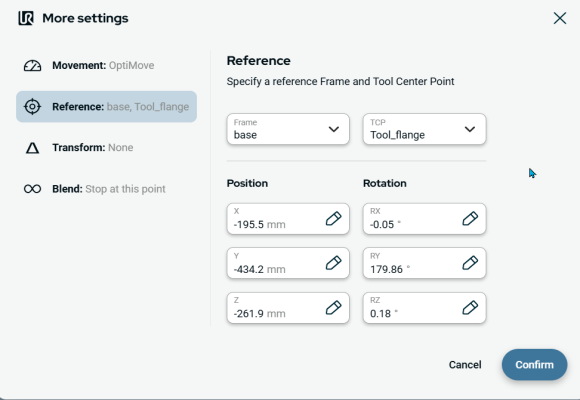Click the X value field showing -195.5 mm
Screen dimensions: 580x400
click(x=288, y=219)
